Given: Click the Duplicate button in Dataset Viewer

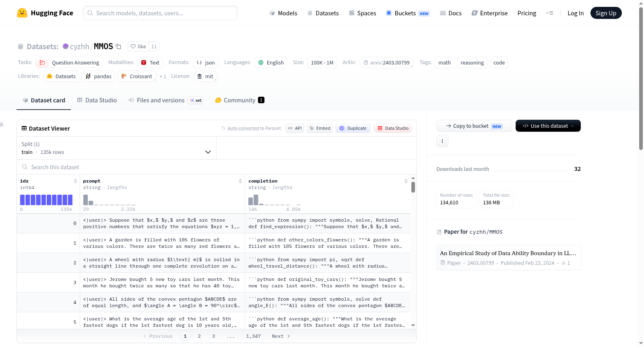Looking at the screenshot, I should (353, 128).
